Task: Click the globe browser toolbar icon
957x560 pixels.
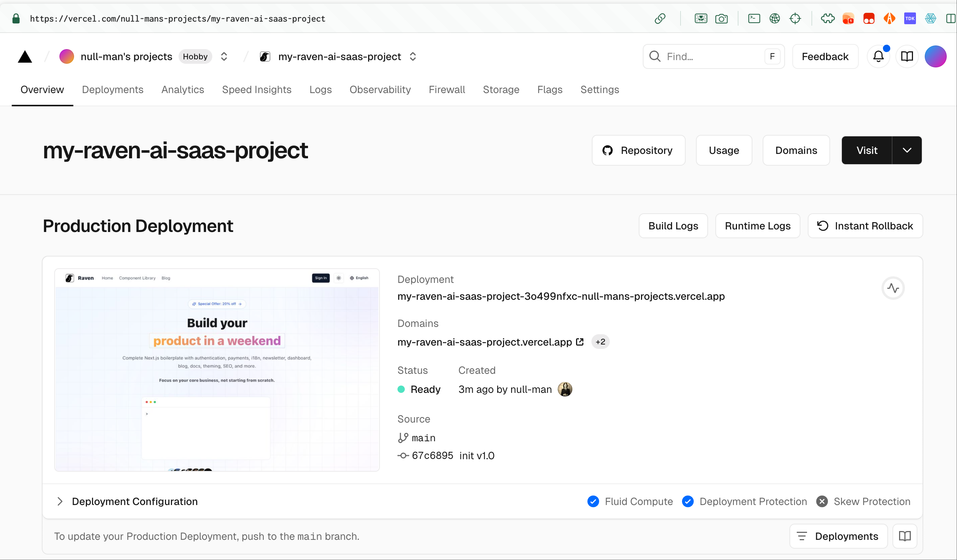Action: pos(775,18)
